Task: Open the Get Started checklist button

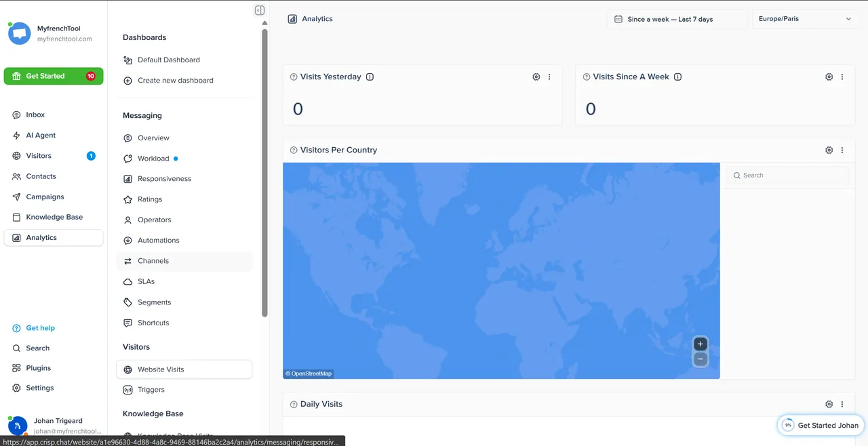Action: coord(54,76)
